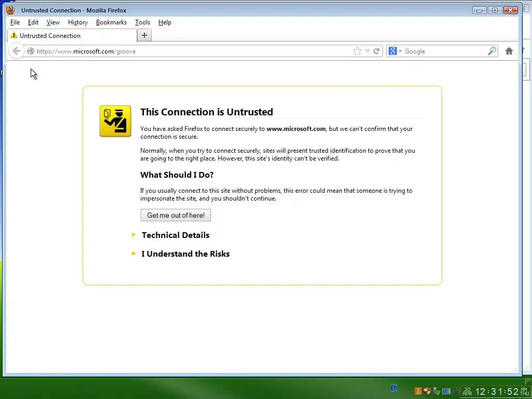Click the What Should I Do? heading
Viewport: 532px width, 399px height.
point(177,175)
